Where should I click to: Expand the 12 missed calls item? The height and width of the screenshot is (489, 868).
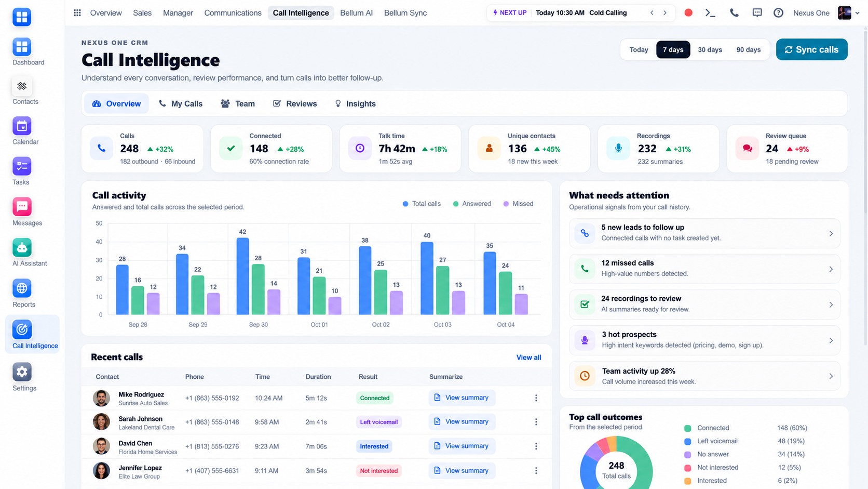click(704, 269)
